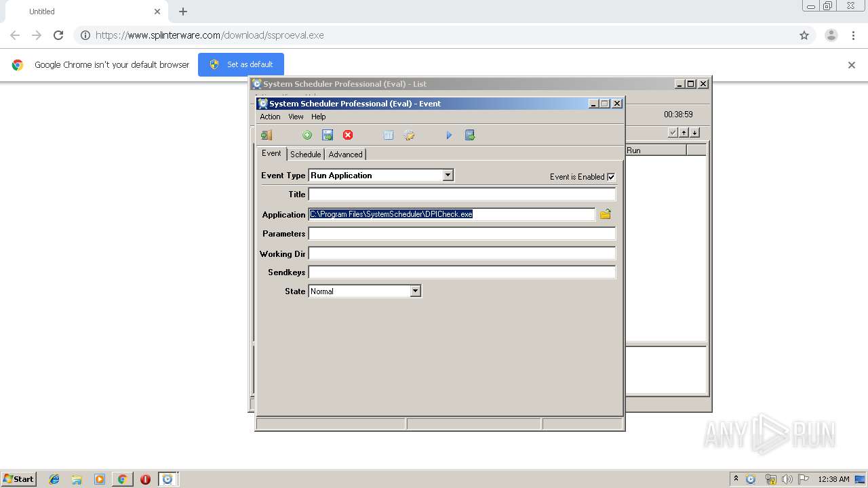868x488 pixels.
Task: Open media player from taskbar
Action: point(100,479)
